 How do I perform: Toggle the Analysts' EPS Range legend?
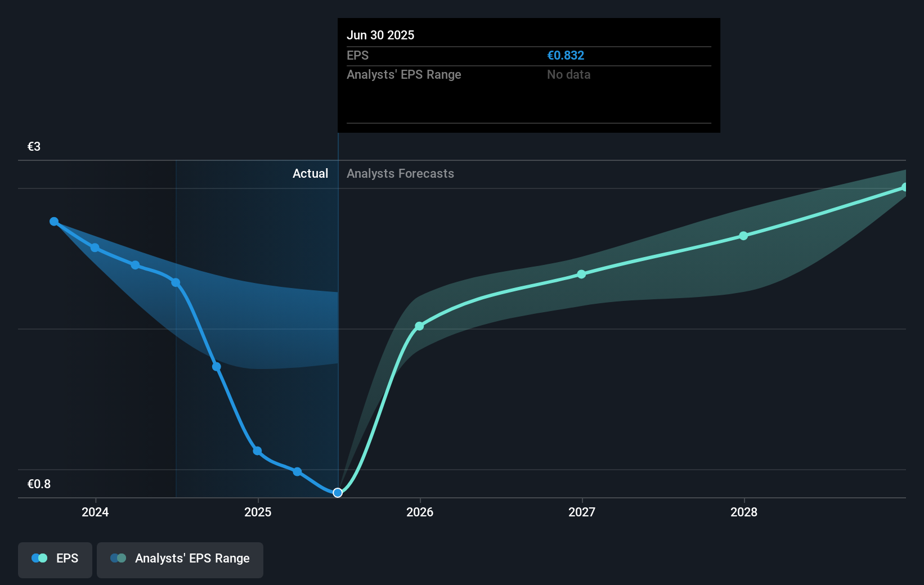tap(180, 560)
